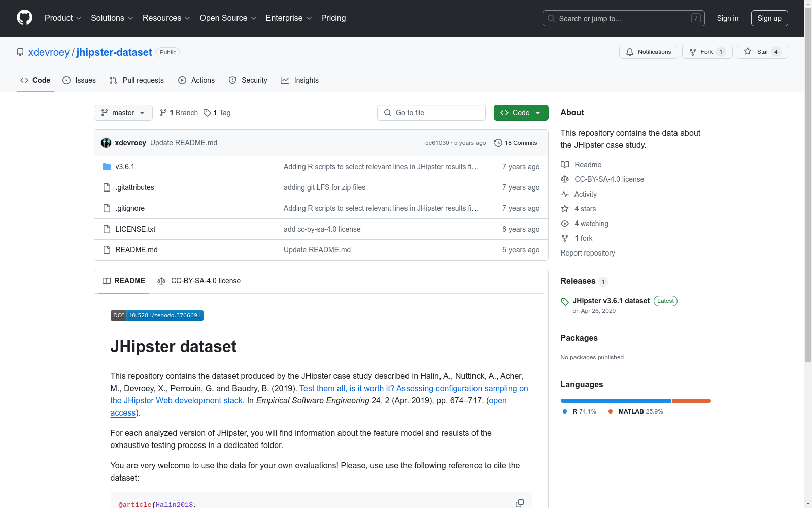Open the Enterprise dropdown menu
This screenshot has height=508, width=812.
(289, 18)
